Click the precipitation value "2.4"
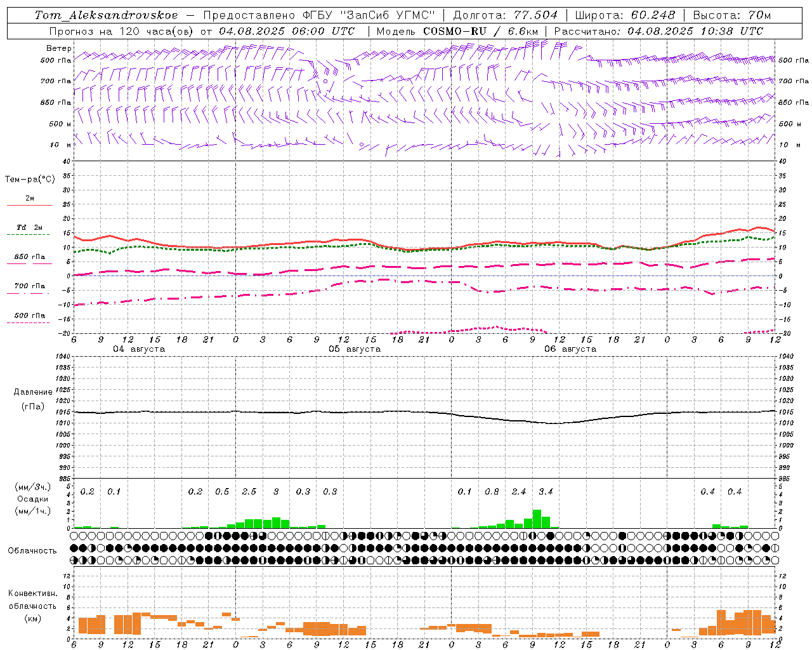The image size is (812, 650). click(x=519, y=491)
